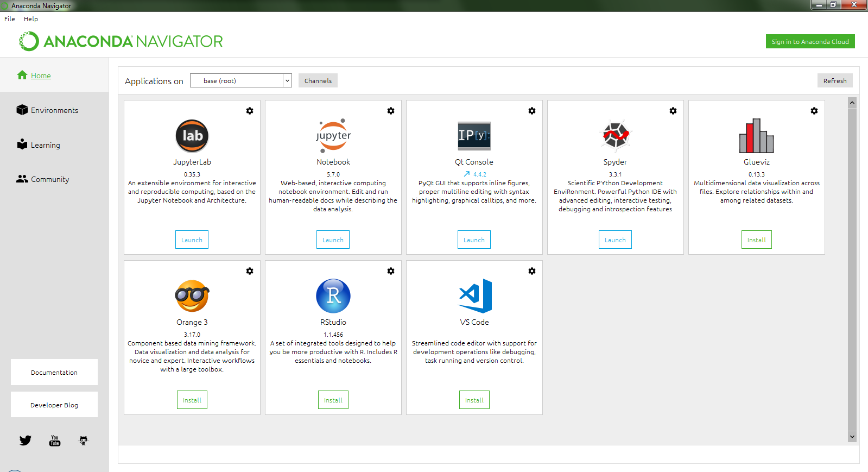Launch JupyterLab
The height and width of the screenshot is (472, 868).
pos(192,240)
